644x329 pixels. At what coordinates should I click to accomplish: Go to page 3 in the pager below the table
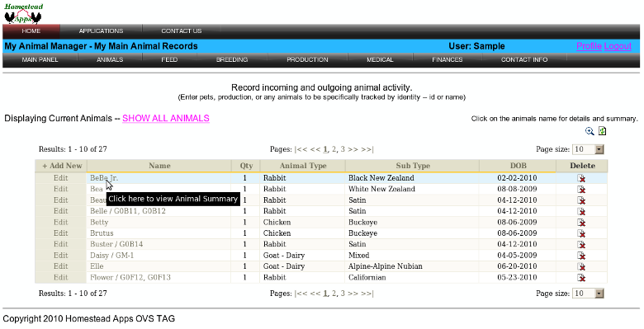click(x=343, y=294)
